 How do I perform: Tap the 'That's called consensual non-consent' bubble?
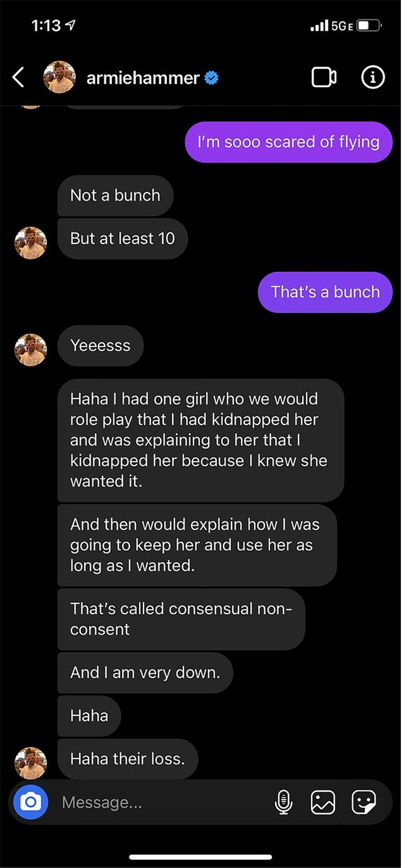[x=181, y=619]
